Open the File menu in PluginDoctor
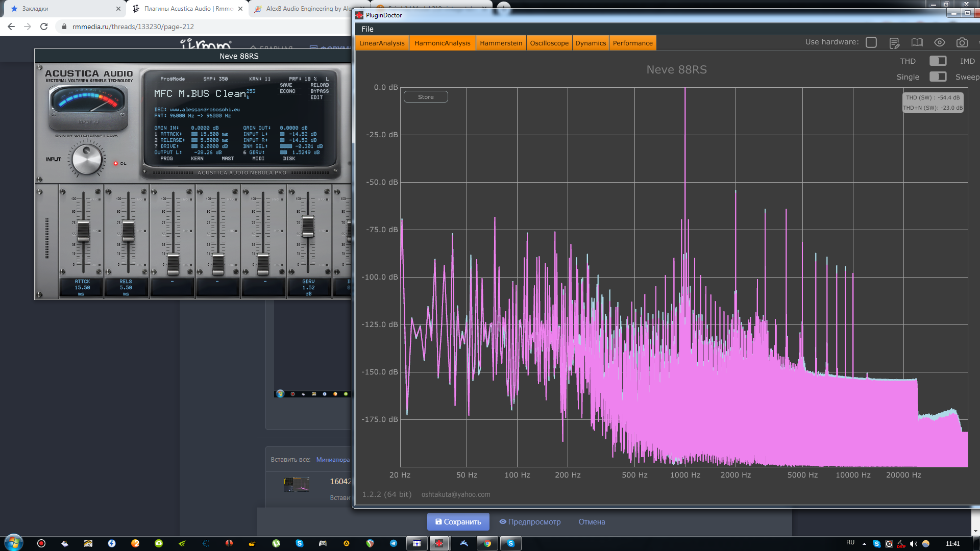 pyautogui.click(x=367, y=29)
